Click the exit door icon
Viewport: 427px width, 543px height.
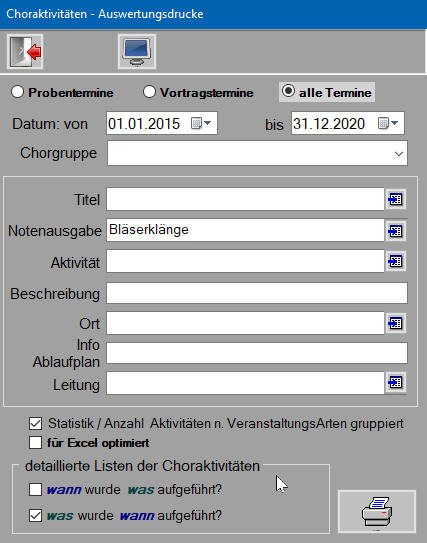point(25,52)
